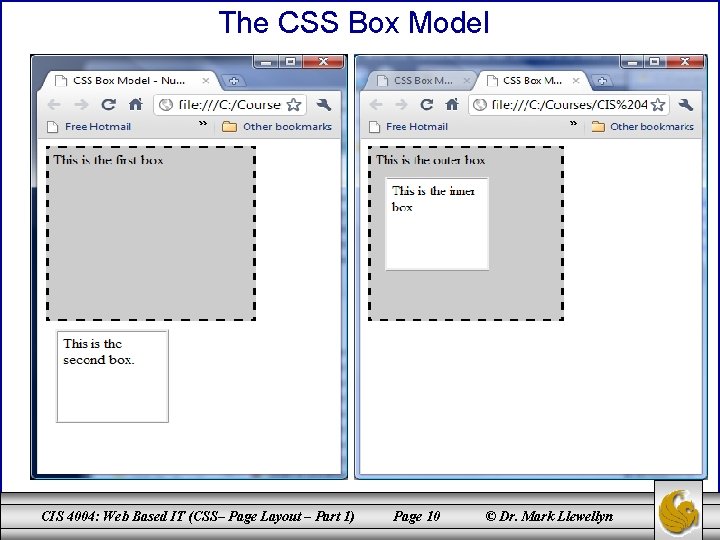Screen dimensions: 720x540
Task: Click 'This is the inner box' text
Action: 433,199
